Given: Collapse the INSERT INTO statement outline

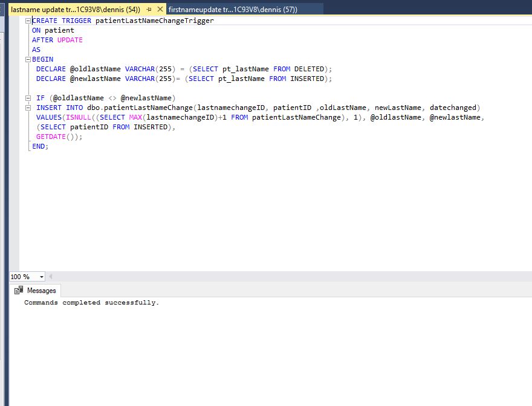Looking at the screenshot, I should [x=28, y=108].
